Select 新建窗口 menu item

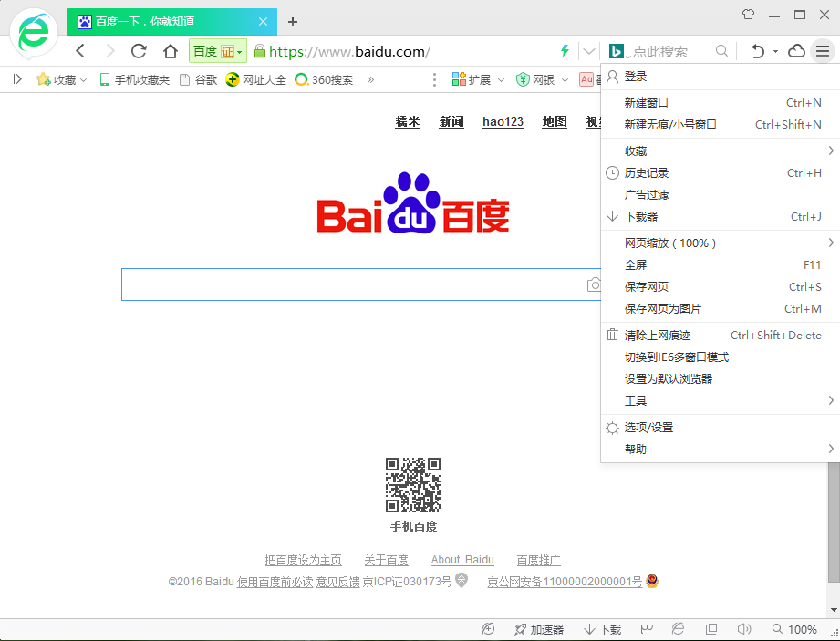click(x=721, y=102)
